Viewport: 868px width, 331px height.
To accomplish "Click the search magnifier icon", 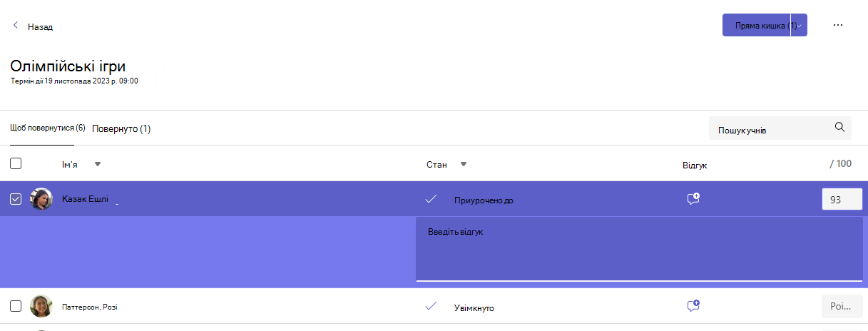I will tap(839, 128).
